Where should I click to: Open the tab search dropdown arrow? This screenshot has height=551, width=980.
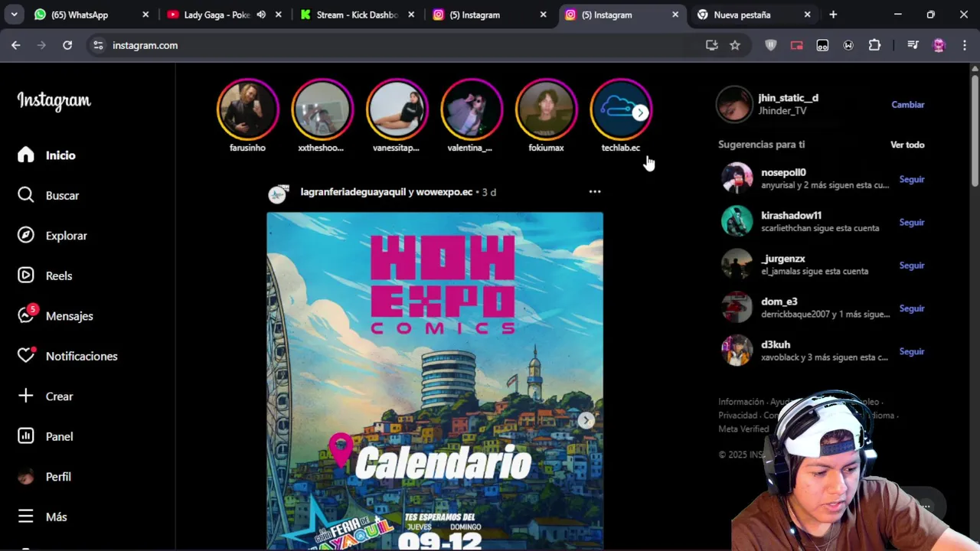click(14, 15)
